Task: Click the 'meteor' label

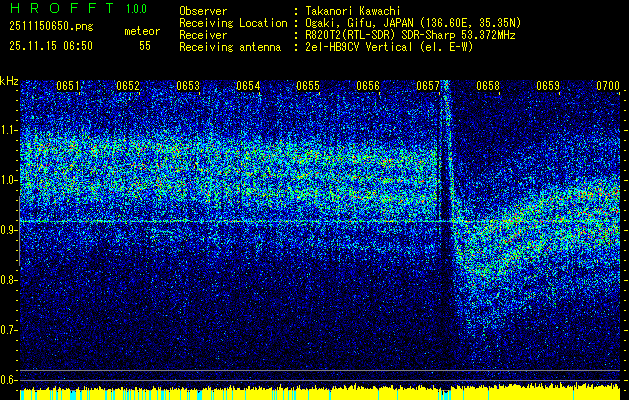Action: [x=142, y=31]
